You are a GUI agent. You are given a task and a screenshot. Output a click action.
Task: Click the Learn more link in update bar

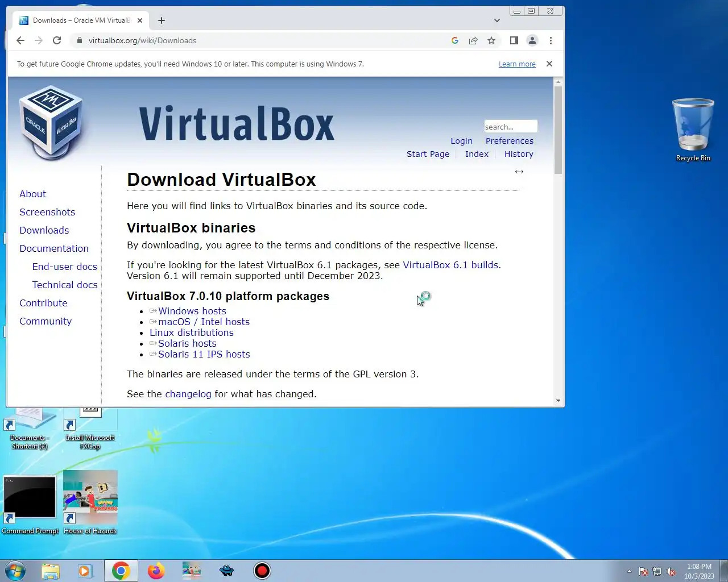click(x=517, y=64)
